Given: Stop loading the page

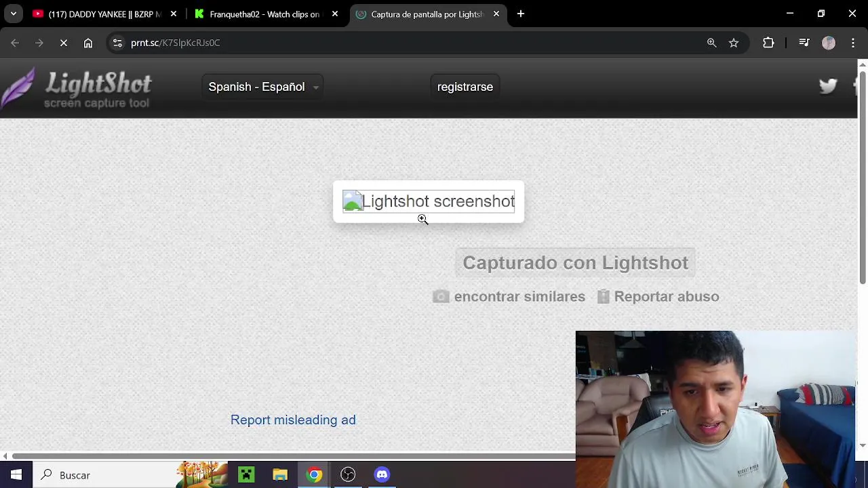Looking at the screenshot, I should 64,43.
